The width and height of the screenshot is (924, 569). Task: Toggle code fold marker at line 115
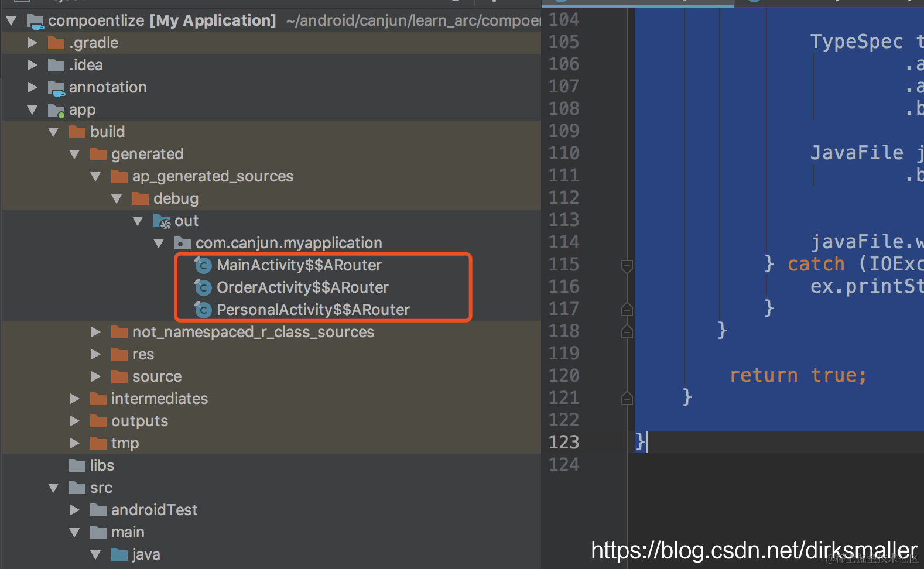(627, 266)
